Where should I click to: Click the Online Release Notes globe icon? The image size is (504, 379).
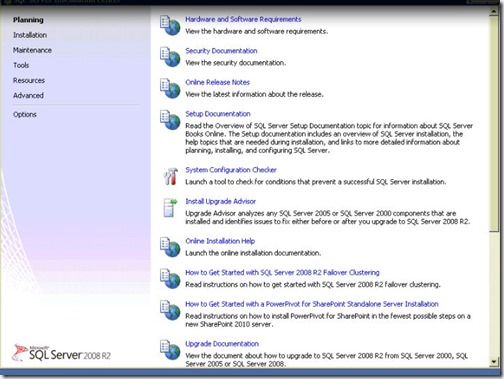coord(170,88)
